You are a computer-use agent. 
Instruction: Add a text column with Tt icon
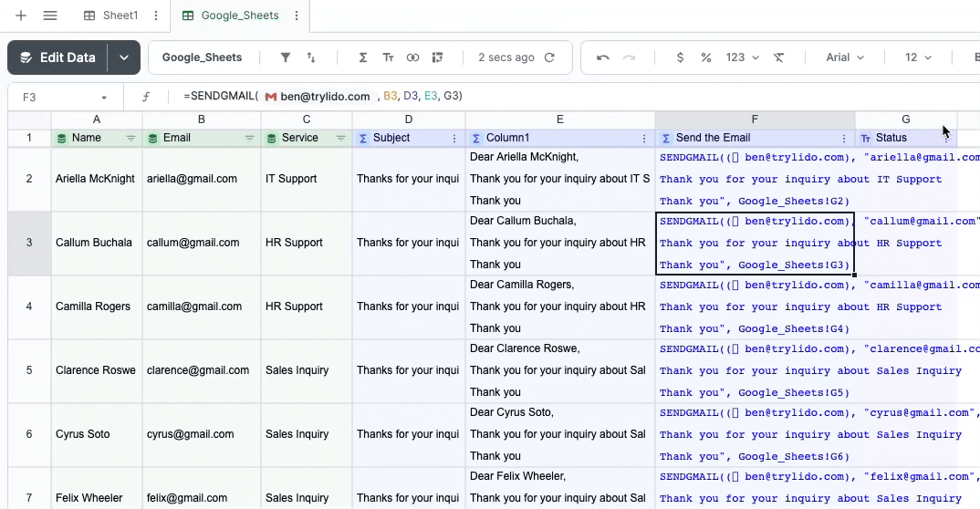point(388,57)
